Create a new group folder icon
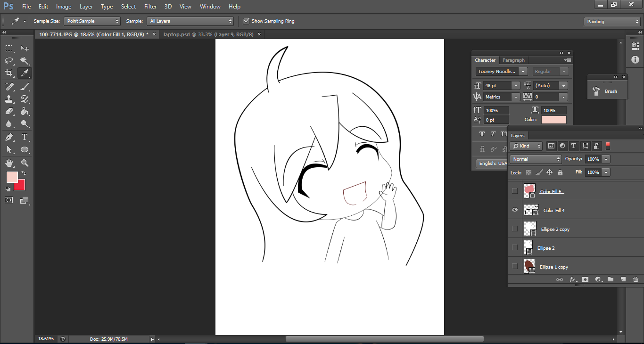 (611, 279)
